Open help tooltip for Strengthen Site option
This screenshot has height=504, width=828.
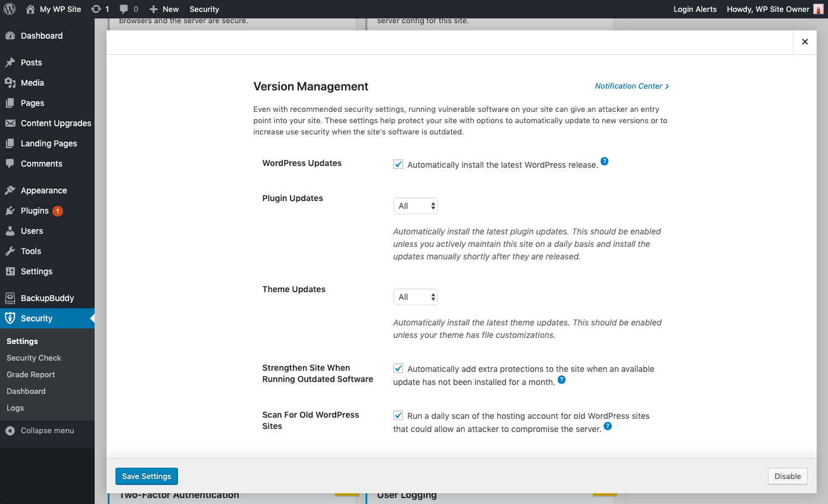click(x=561, y=379)
